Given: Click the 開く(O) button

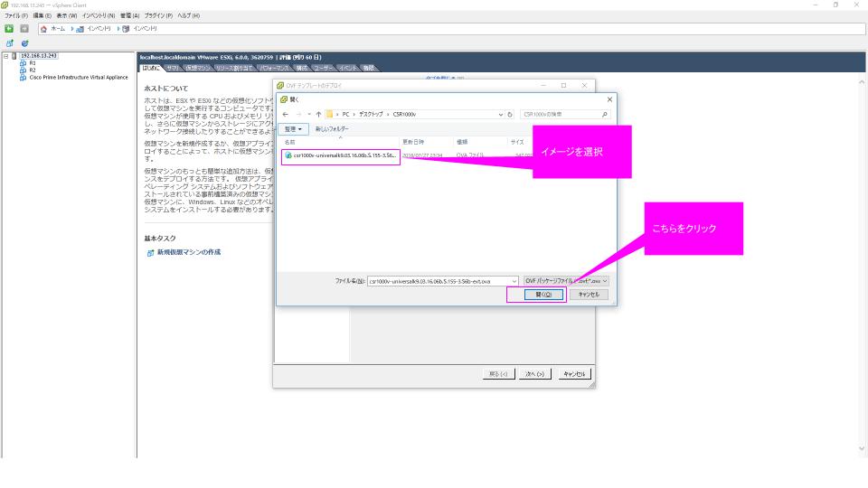Looking at the screenshot, I should pyautogui.click(x=543, y=295).
